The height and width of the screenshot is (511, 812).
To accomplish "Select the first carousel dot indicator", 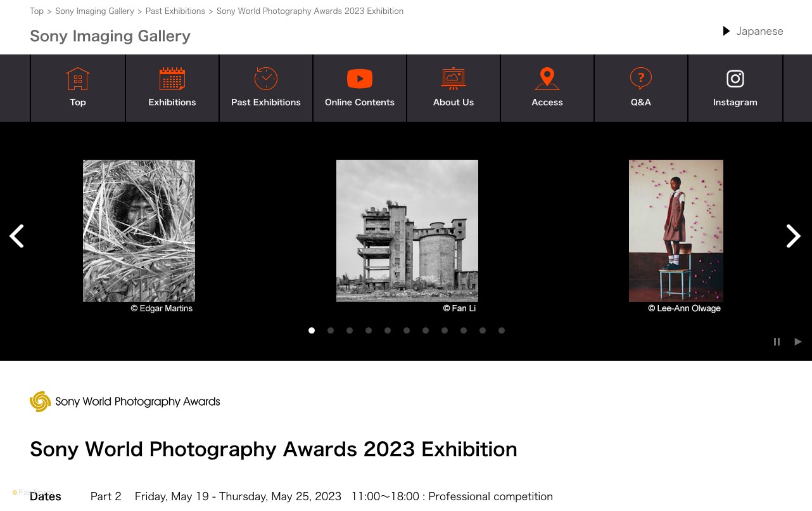I will 312,330.
